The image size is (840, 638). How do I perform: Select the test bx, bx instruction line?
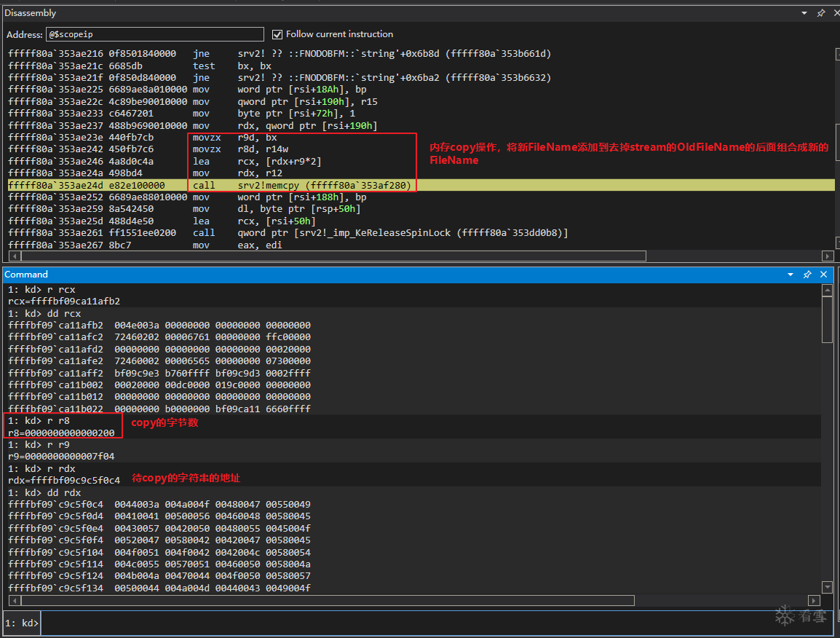pos(140,66)
